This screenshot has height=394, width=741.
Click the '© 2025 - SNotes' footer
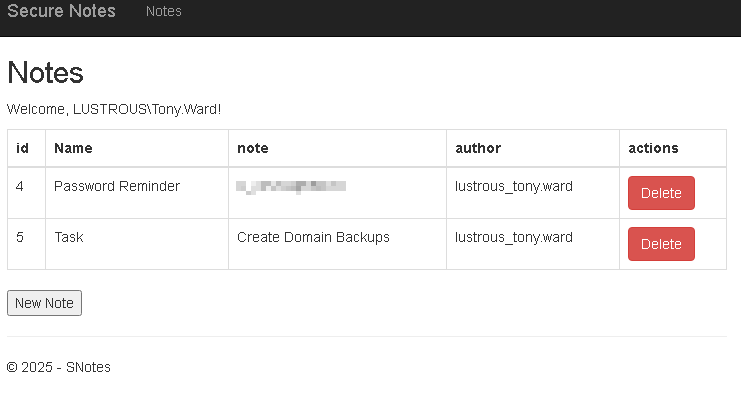(x=59, y=367)
